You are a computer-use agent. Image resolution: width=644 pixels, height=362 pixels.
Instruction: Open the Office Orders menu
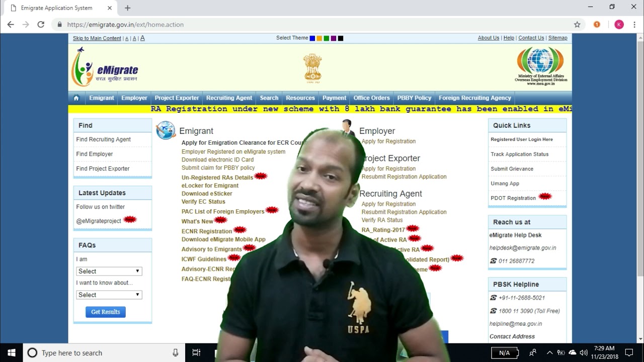coord(372,98)
